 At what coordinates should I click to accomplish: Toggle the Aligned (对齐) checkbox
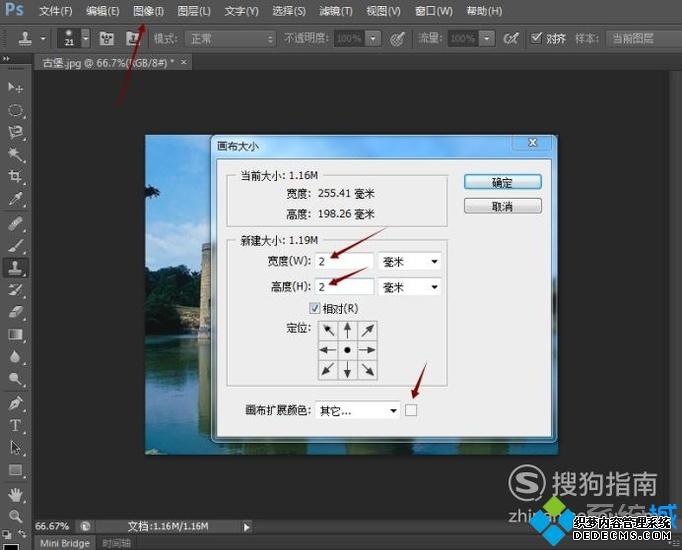(536, 38)
